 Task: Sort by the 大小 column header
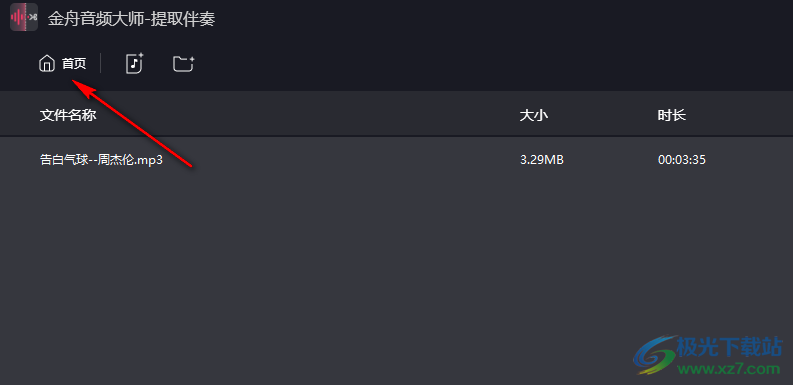[534, 115]
